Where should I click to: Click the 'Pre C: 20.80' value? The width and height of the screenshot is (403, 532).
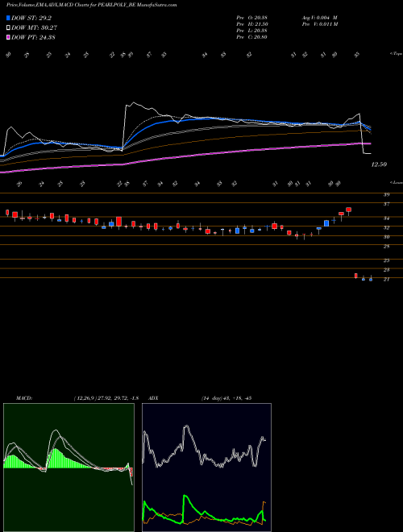(252, 37)
